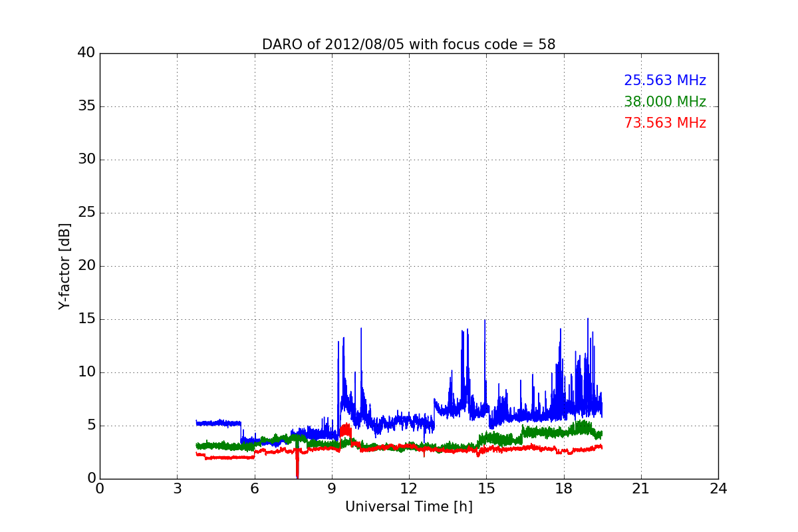Select the green 38.000 MHz legend label
Screen dimensions: 798x532
pos(665,102)
